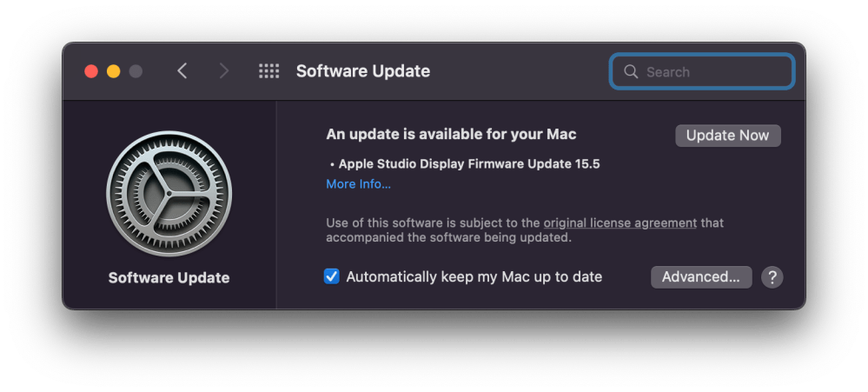Click the 'An update is available' heading
868x392 pixels.
451,135
